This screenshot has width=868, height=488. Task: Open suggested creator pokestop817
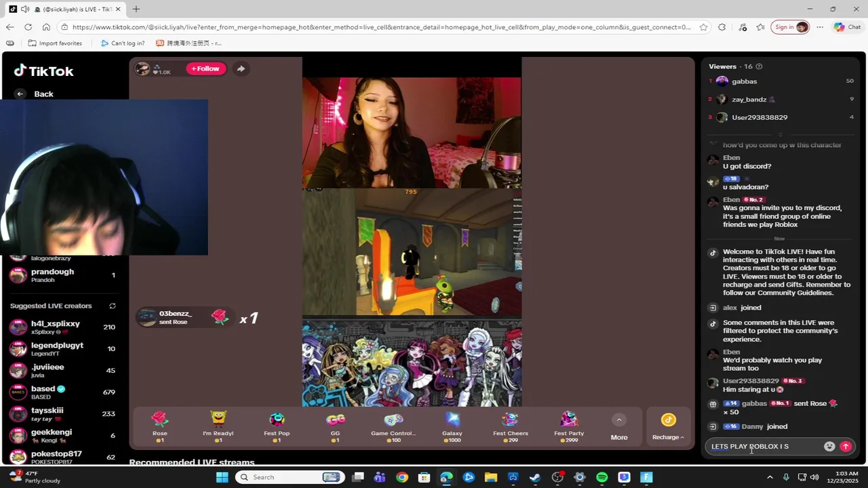click(62, 457)
